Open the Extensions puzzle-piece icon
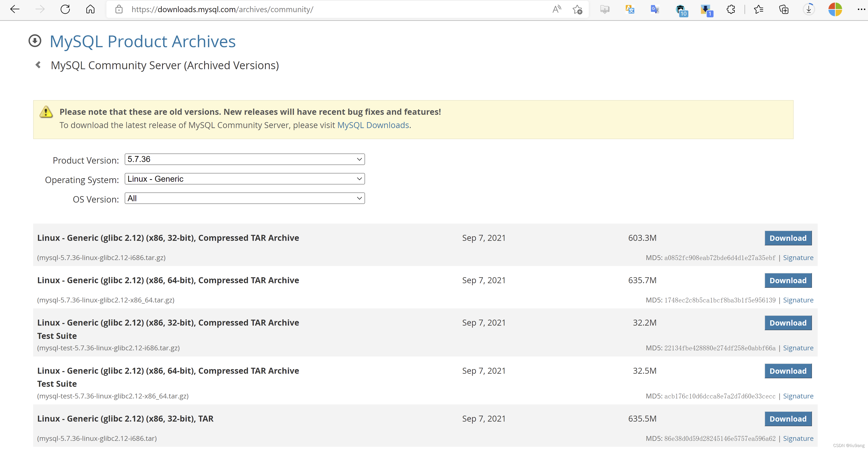The image size is (868, 450). click(x=730, y=9)
